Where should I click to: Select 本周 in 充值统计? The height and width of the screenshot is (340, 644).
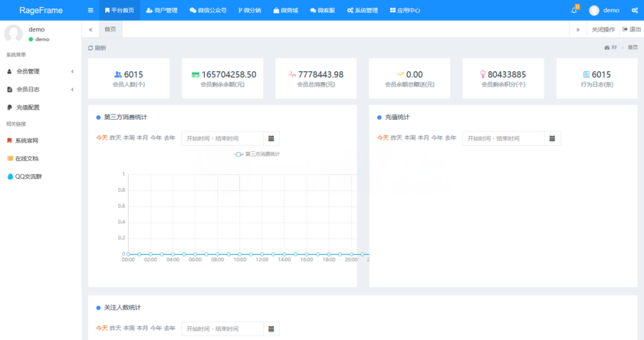point(410,137)
